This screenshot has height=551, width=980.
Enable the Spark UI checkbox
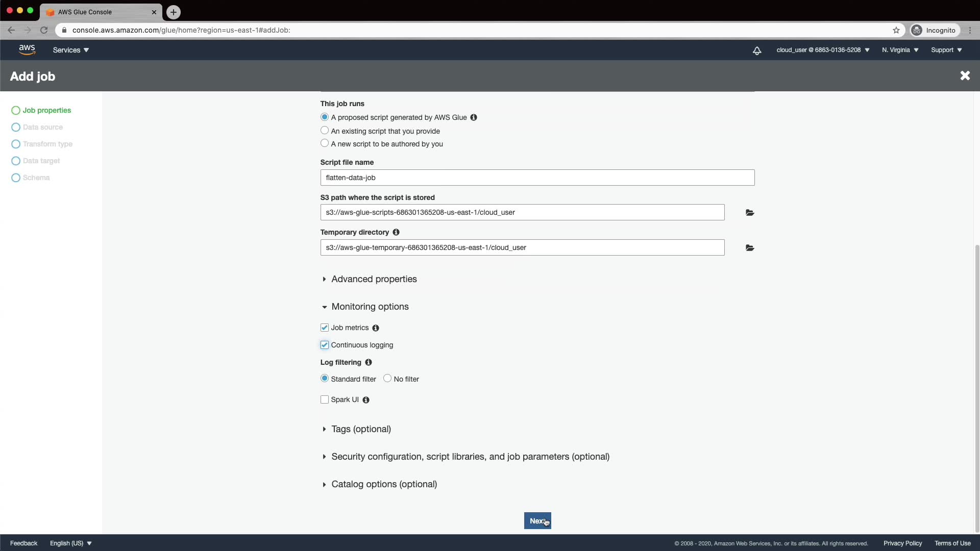(x=325, y=399)
